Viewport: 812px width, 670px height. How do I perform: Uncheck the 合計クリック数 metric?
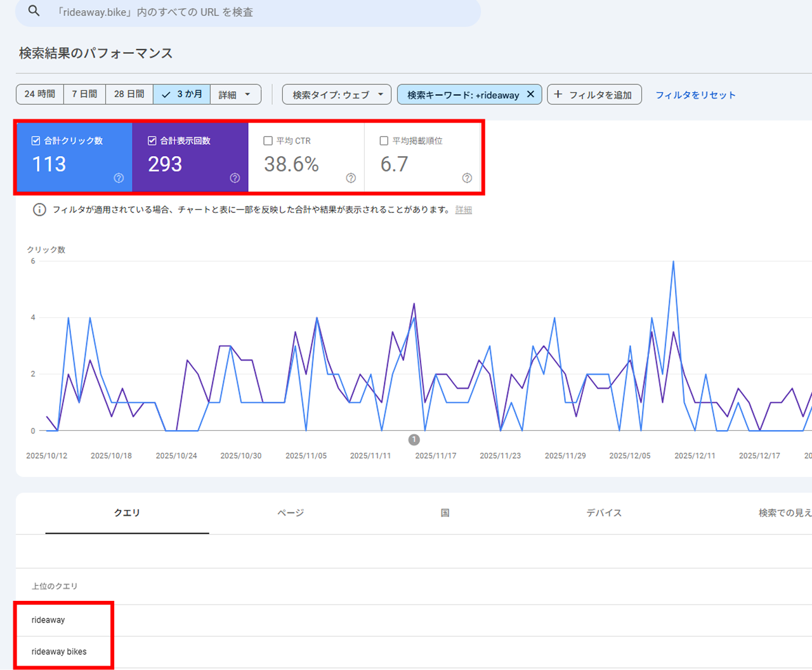coord(36,140)
